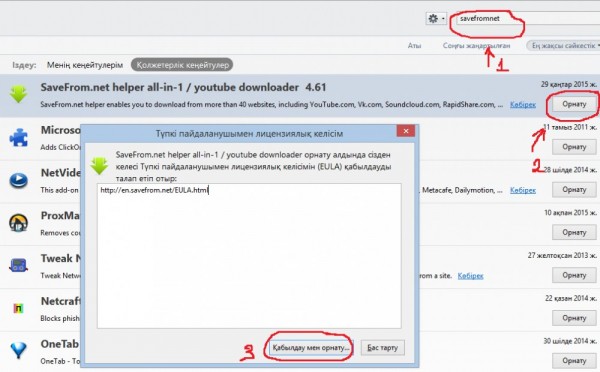Click the Tweak Network add-on icon
This screenshot has height=372, width=600.
click(x=18, y=265)
